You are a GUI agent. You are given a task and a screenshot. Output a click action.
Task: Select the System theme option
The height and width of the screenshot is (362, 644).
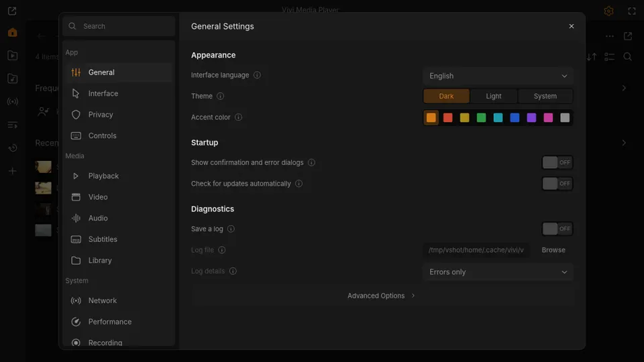click(545, 96)
